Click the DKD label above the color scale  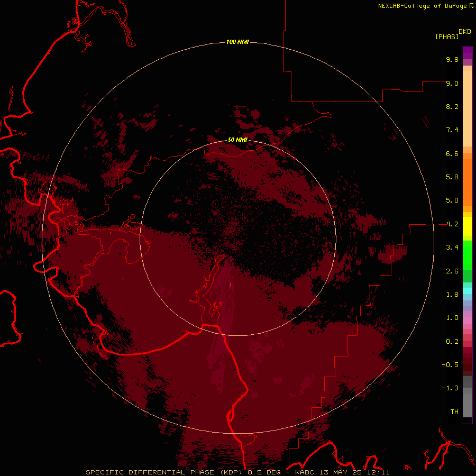465,32
